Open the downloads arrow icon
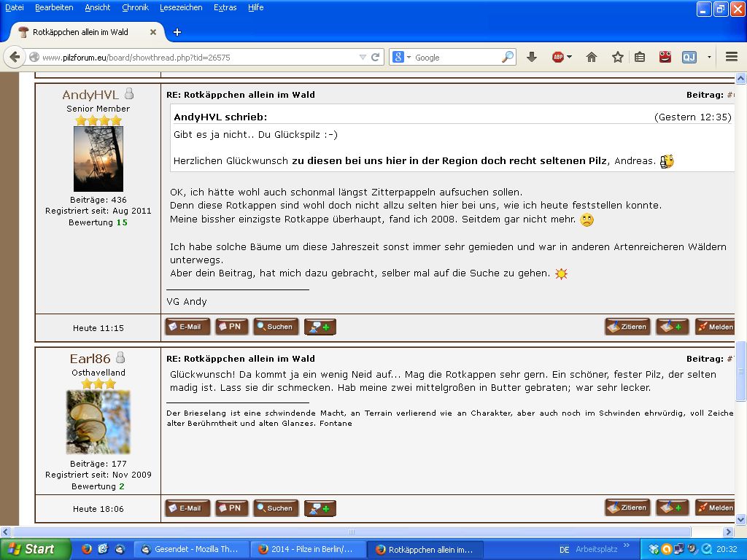Image resolution: width=747 pixels, height=560 pixels. click(532, 57)
